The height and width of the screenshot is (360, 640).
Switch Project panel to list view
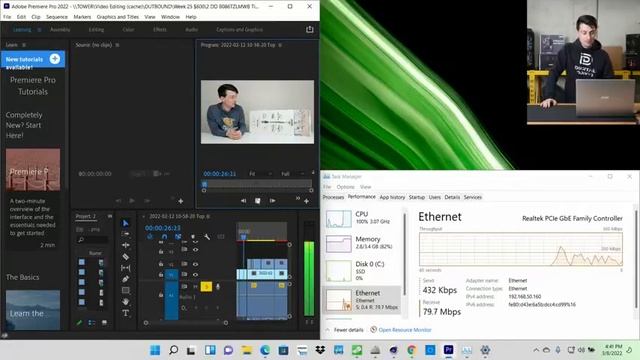pos(91,323)
